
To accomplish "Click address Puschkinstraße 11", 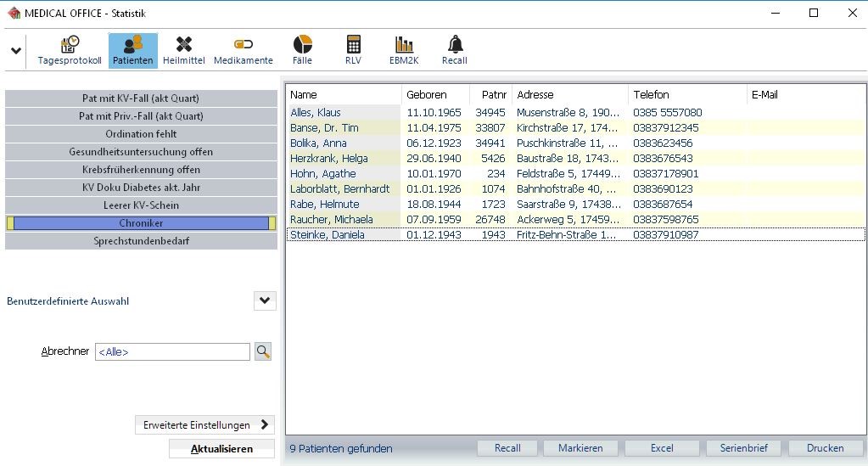I will tap(568, 143).
